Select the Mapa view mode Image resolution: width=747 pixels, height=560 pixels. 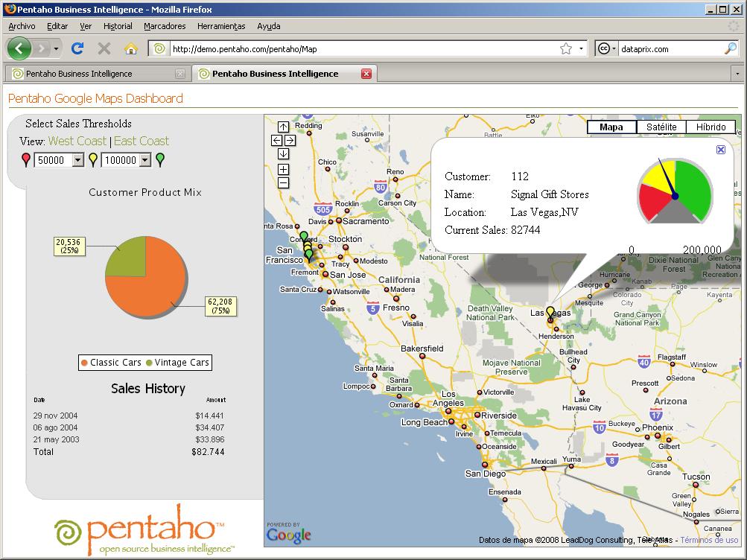(611, 127)
